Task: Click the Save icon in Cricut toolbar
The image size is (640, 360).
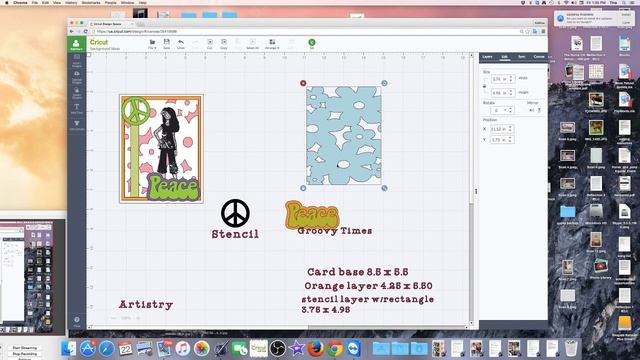Action: point(167,44)
